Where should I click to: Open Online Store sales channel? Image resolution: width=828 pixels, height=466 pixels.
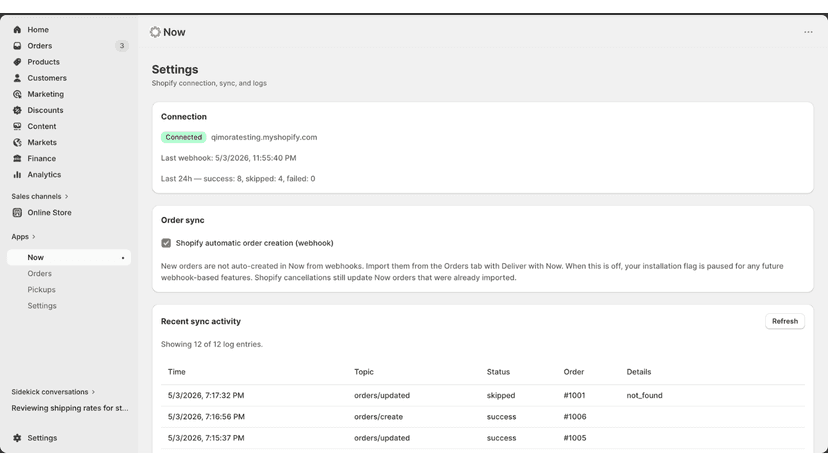pyautogui.click(x=49, y=212)
